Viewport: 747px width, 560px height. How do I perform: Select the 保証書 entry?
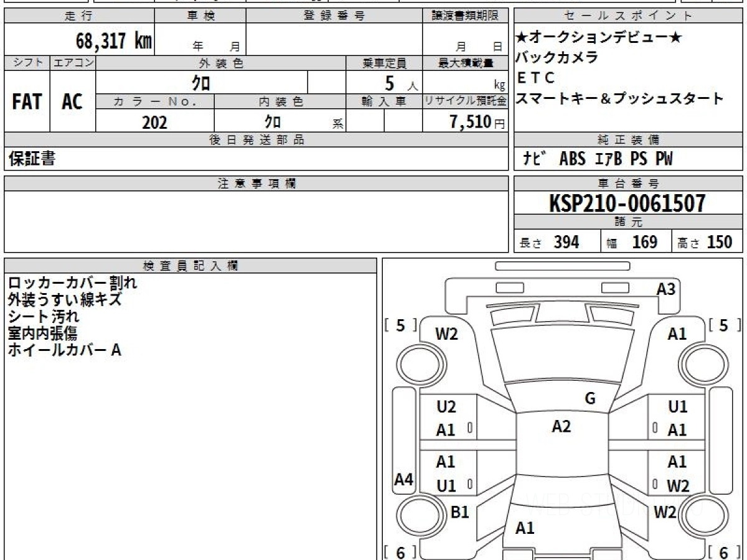click(32, 159)
